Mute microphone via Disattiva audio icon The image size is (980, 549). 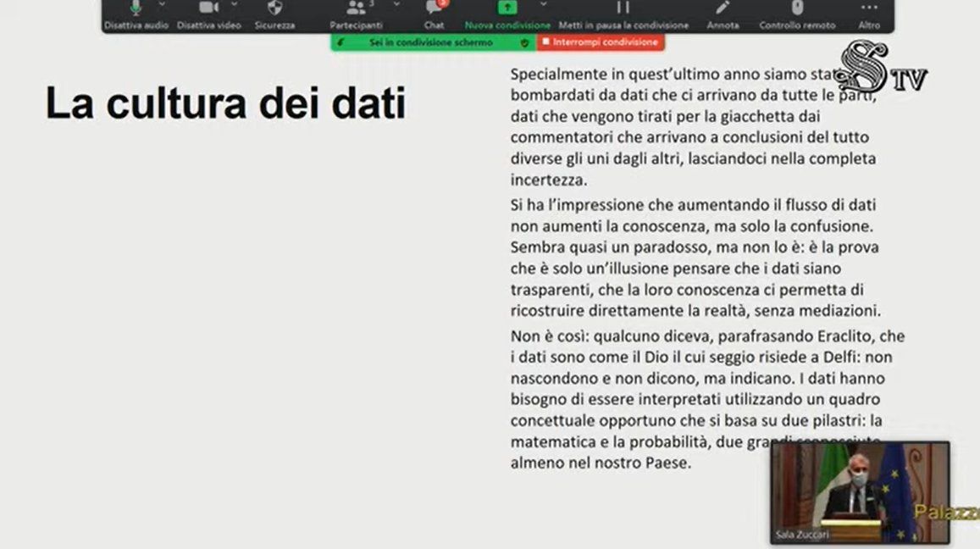(136, 15)
